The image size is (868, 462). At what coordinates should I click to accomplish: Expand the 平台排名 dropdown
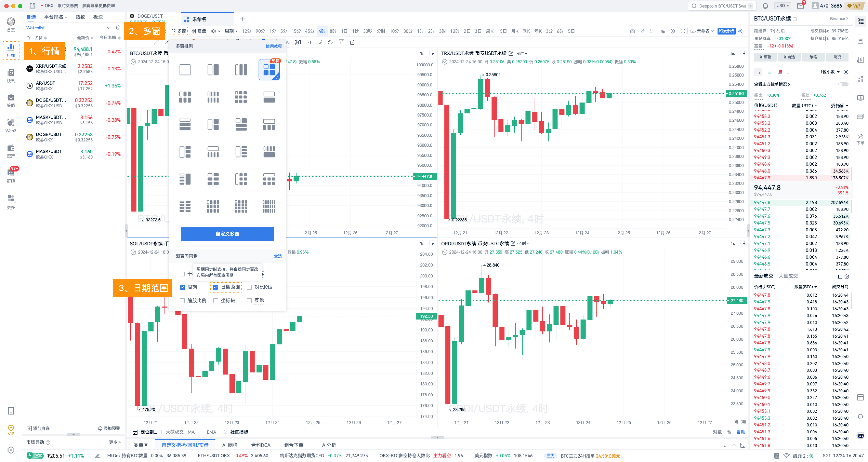(56, 17)
